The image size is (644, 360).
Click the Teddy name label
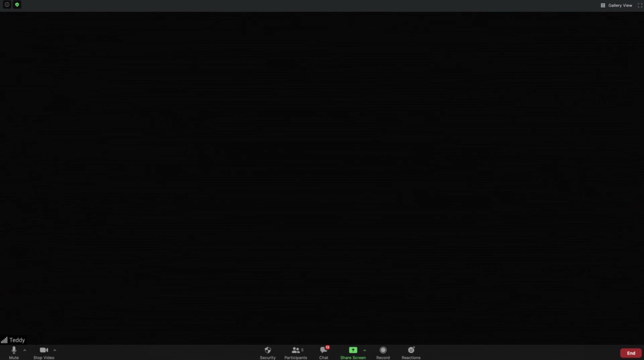coord(17,340)
